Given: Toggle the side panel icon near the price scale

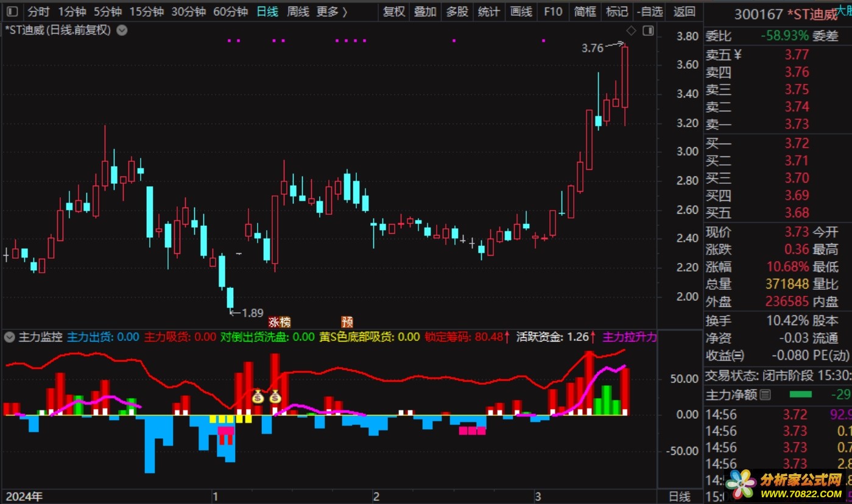Looking at the screenshot, I should [x=648, y=30].
